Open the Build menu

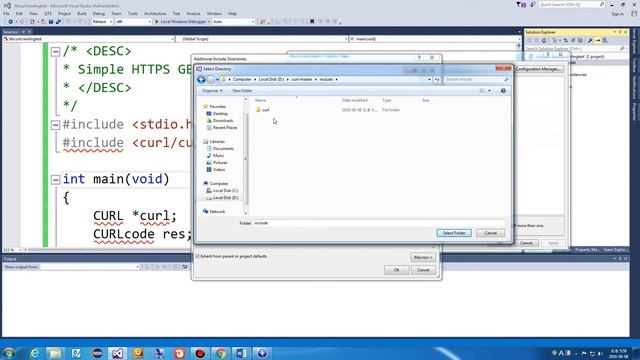point(82,13)
